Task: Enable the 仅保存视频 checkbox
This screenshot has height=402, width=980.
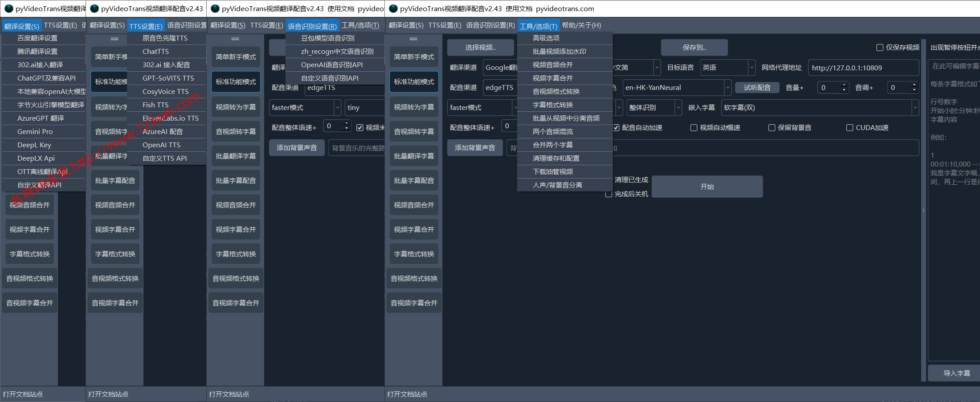Action: point(880,48)
